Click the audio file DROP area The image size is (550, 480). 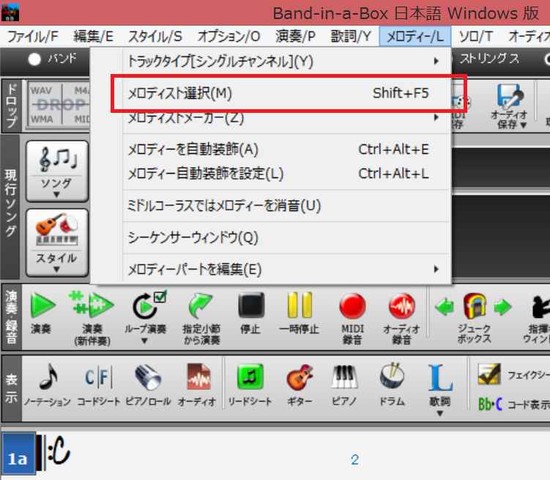point(59,104)
